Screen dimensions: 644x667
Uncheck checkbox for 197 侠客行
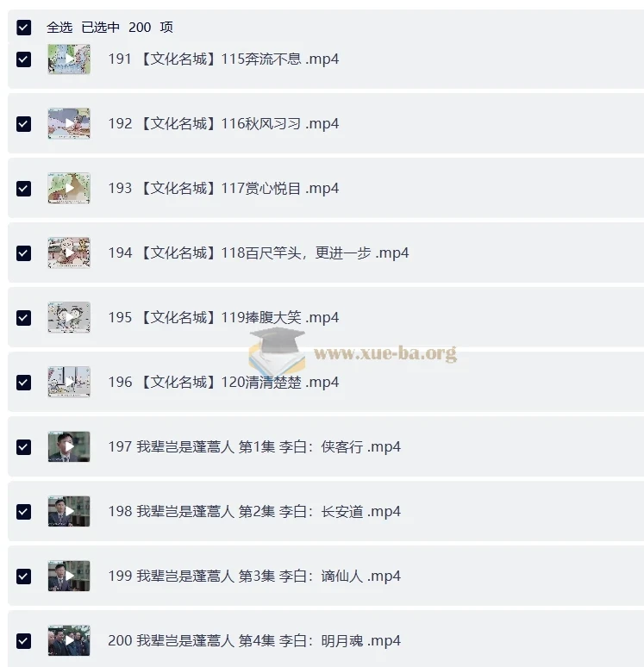point(24,447)
